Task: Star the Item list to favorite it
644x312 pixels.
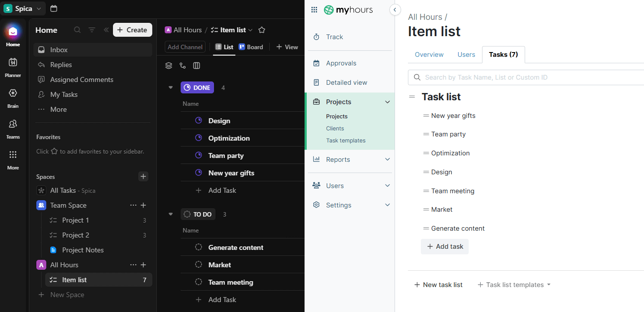Action: [x=261, y=30]
